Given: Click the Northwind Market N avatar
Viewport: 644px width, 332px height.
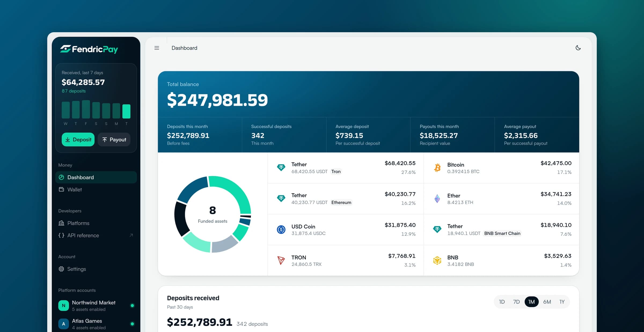Looking at the screenshot, I should click(x=64, y=306).
